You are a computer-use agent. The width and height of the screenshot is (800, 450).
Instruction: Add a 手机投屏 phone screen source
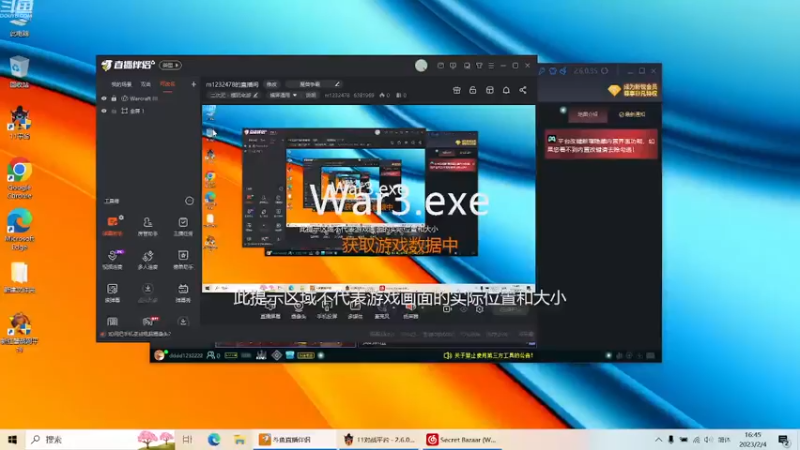(x=327, y=311)
